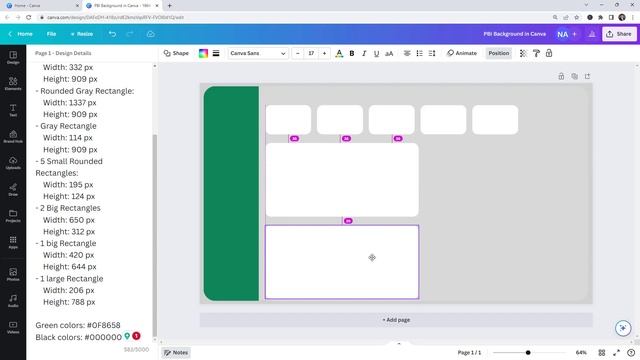Viewport: 640px width, 360px height.
Task: Toggle italic formatting
Action: point(364,53)
